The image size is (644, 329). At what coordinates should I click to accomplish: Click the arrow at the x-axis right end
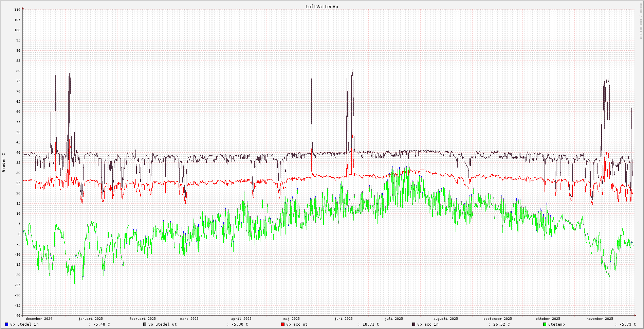635,315
